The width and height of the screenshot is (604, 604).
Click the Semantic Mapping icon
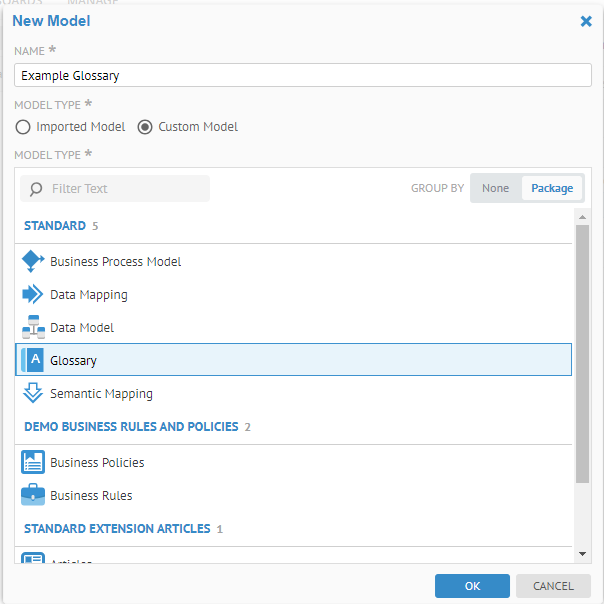pyautogui.click(x=33, y=394)
